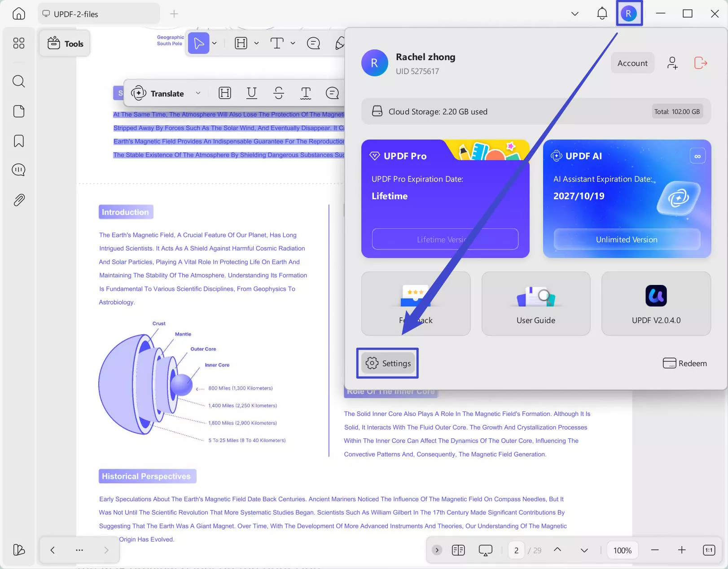Open the Home icon
The height and width of the screenshot is (569, 728).
(x=18, y=13)
